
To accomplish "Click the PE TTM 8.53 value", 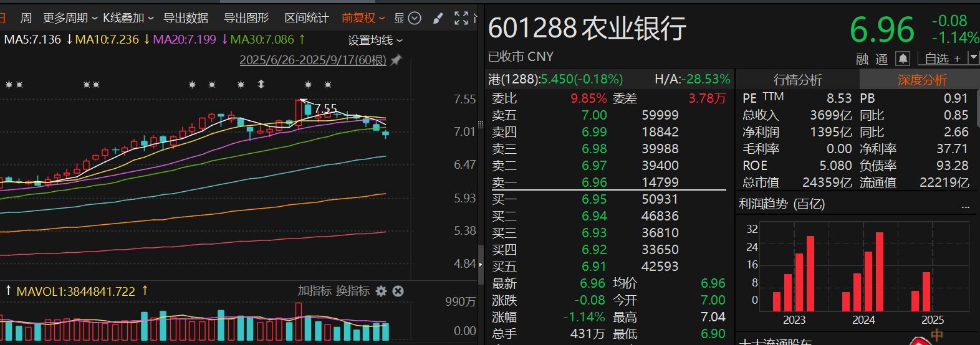I will click(x=839, y=98).
